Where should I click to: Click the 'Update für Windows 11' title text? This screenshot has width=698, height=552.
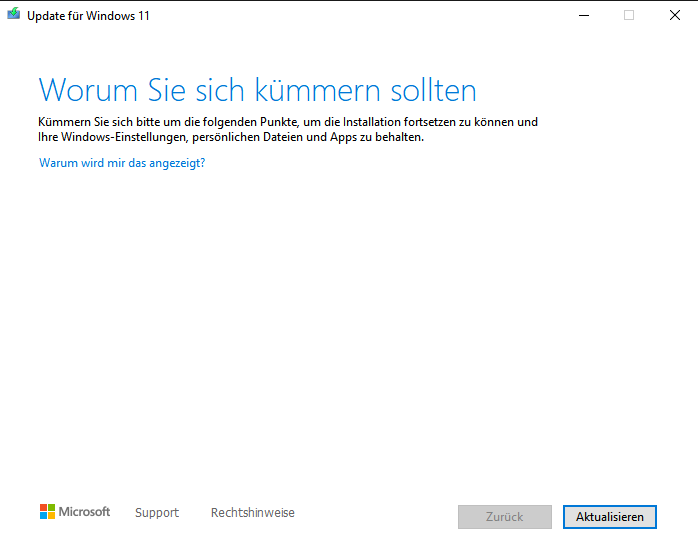pos(88,16)
